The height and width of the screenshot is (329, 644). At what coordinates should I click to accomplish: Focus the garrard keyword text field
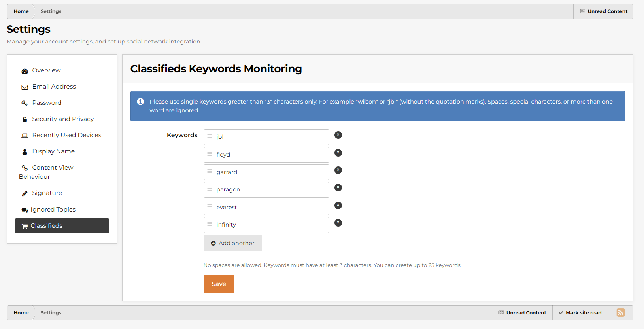tap(271, 172)
